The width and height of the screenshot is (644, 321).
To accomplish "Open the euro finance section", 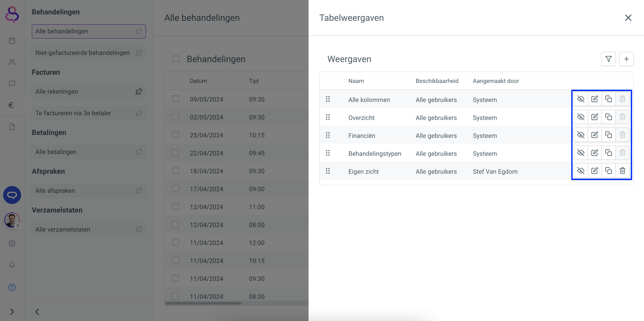I will click(x=11, y=105).
